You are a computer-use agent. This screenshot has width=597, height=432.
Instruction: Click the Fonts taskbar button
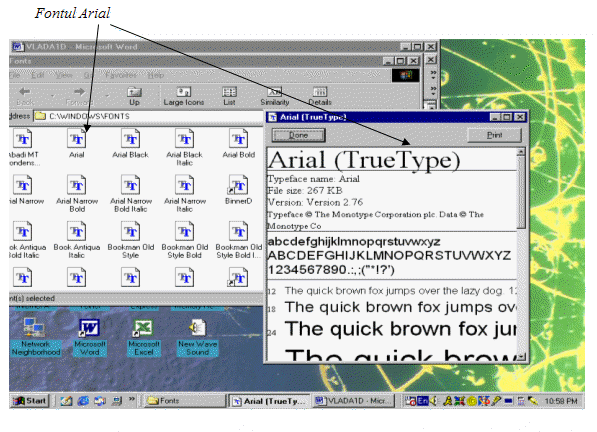click(185, 401)
